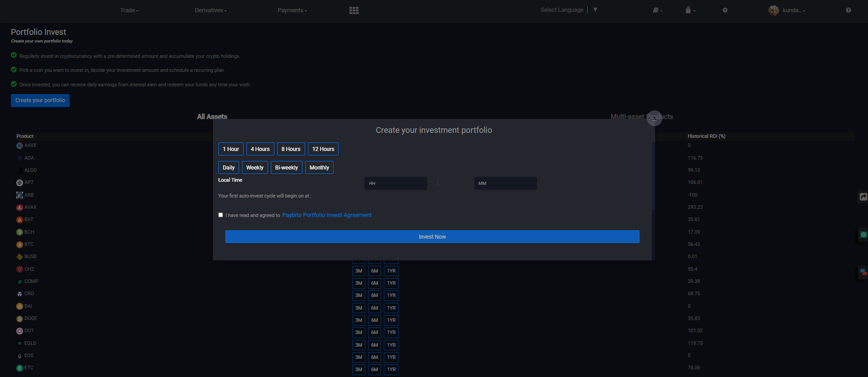
Task: Click the Invest Now button
Action: (x=432, y=237)
